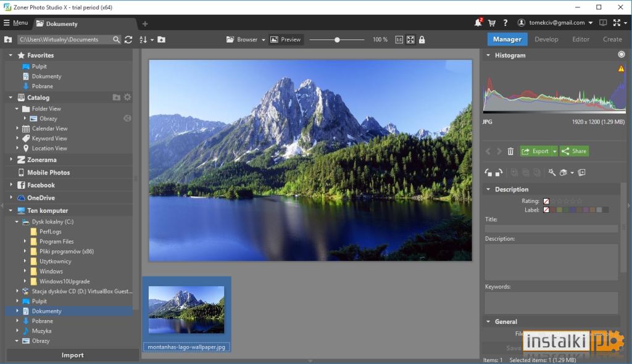This screenshot has height=364, width=632.
Task: Switch to the Develop module tab
Action: [546, 39]
